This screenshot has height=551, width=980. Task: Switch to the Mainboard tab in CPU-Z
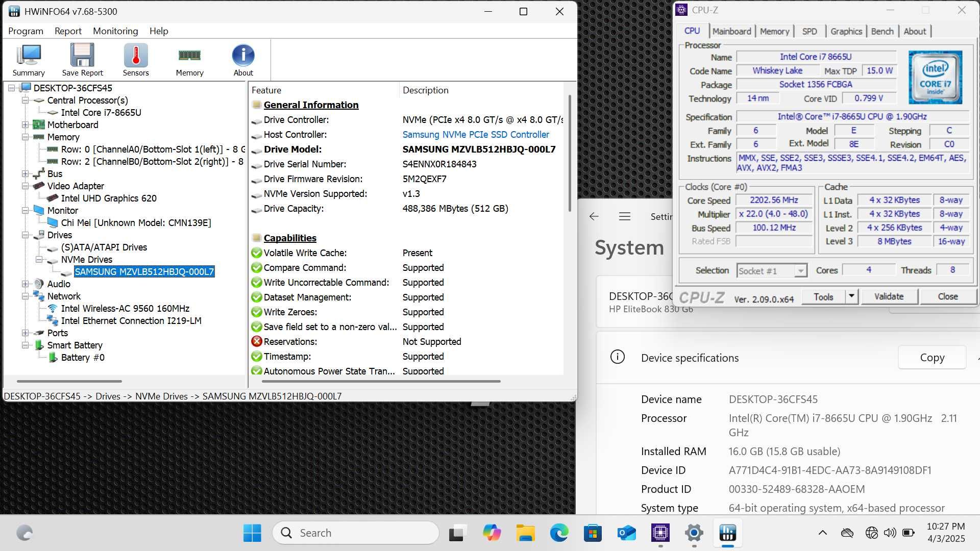click(731, 31)
